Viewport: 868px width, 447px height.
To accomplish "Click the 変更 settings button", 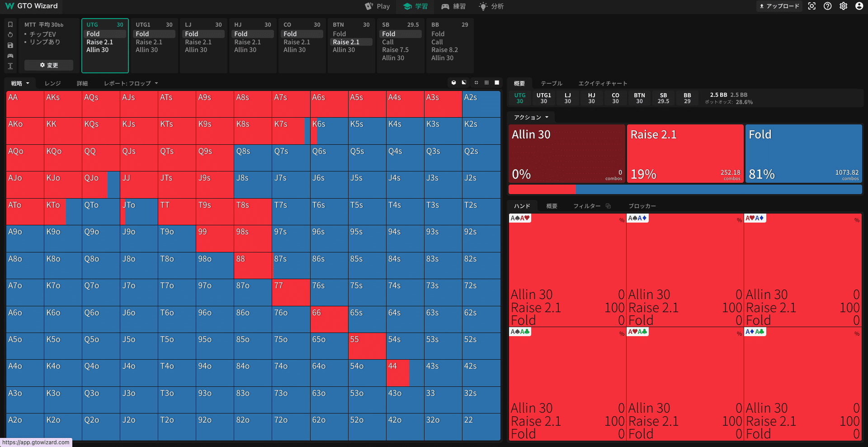I will tap(49, 65).
